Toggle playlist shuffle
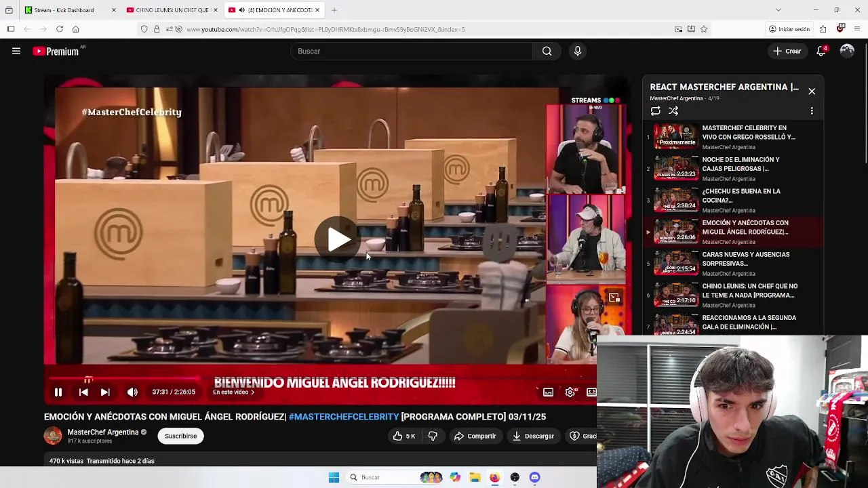 [673, 110]
